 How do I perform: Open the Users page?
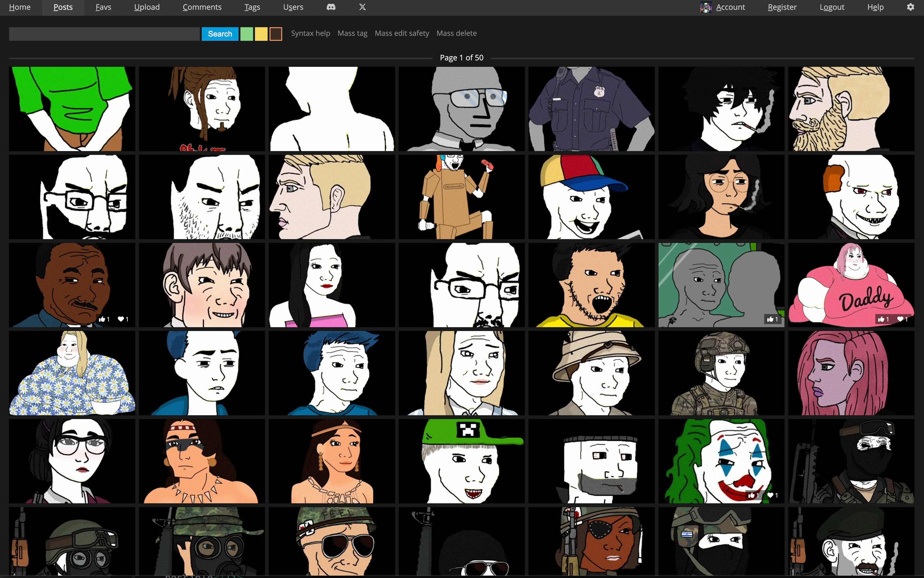click(x=293, y=7)
